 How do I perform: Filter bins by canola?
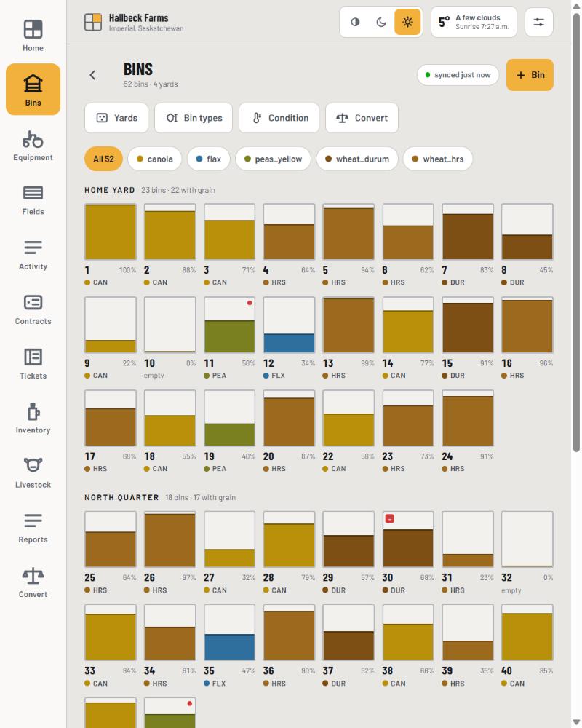pos(154,159)
